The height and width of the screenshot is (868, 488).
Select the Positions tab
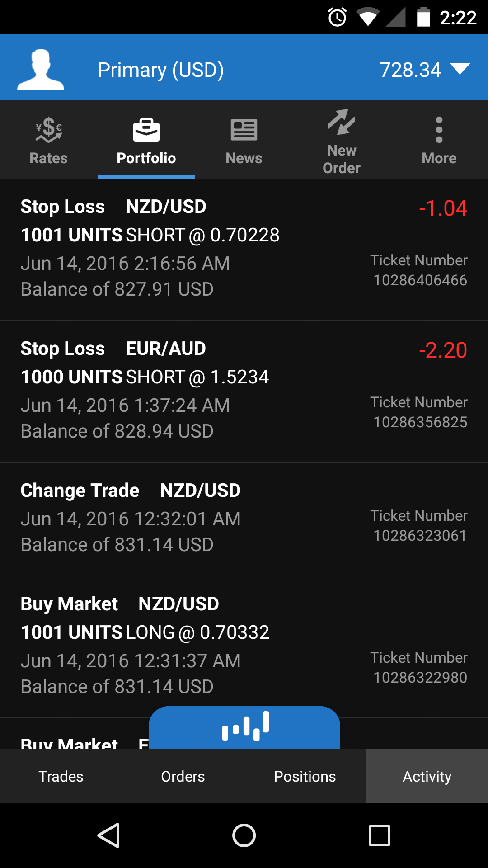pyautogui.click(x=305, y=776)
